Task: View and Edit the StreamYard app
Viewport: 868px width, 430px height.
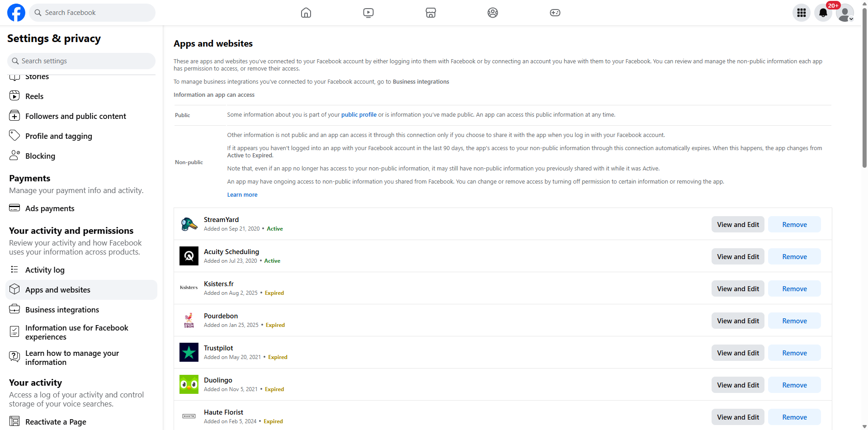Action: click(737, 224)
